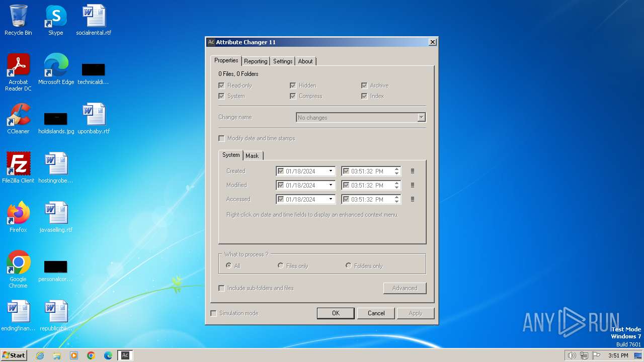Select hostingrobe... document icon
This screenshot has width=644, height=362.
56,168
